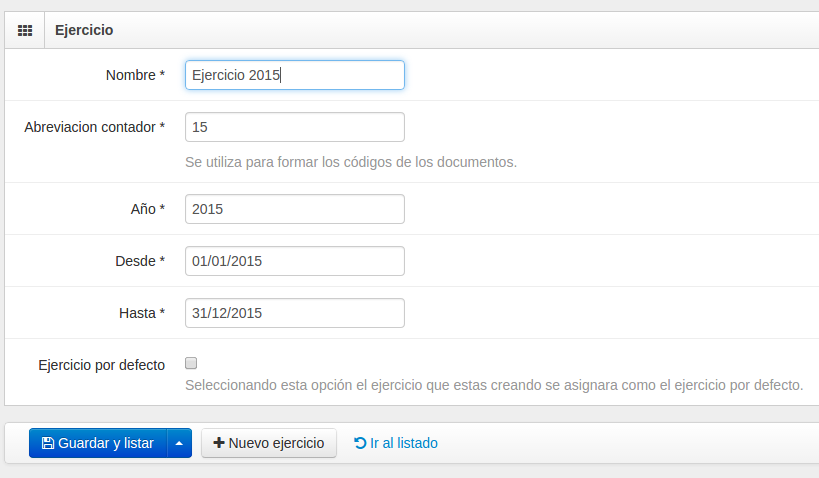Expand the Guardar y listar dropdown arrow

[x=179, y=443]
